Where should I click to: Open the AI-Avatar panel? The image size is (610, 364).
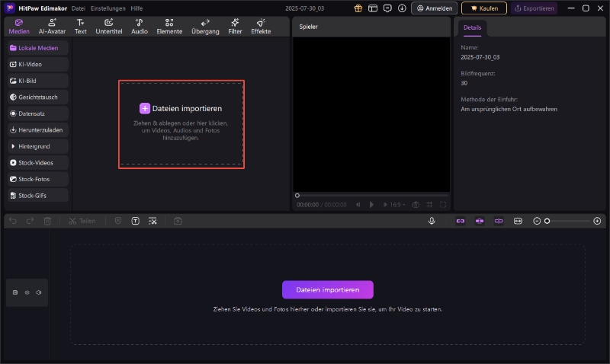pos(52,26)
